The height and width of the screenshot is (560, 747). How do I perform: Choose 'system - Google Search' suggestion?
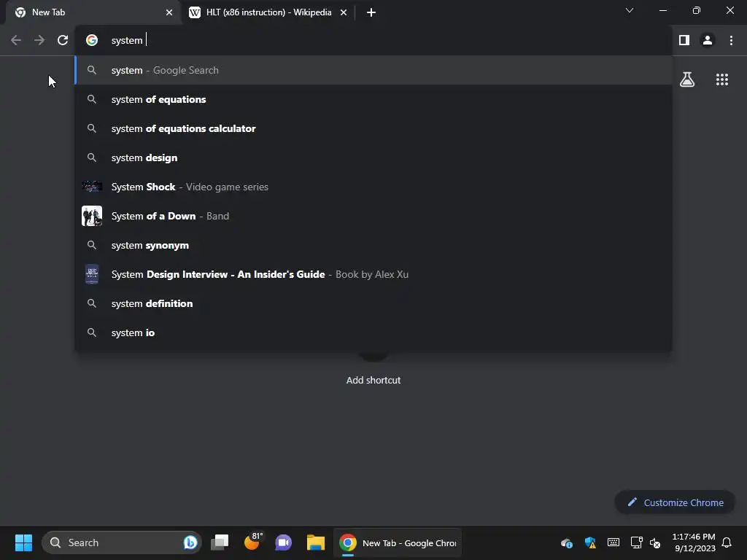[373, 71]
